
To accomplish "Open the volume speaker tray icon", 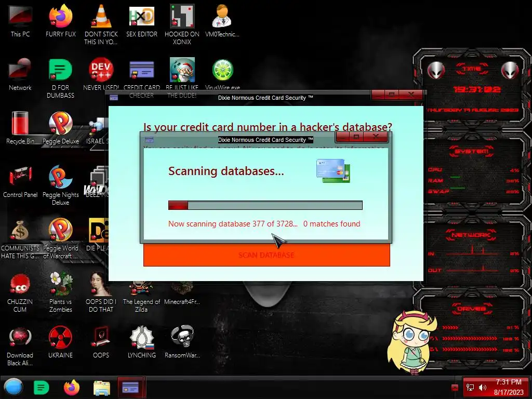I will pos(482,388).
